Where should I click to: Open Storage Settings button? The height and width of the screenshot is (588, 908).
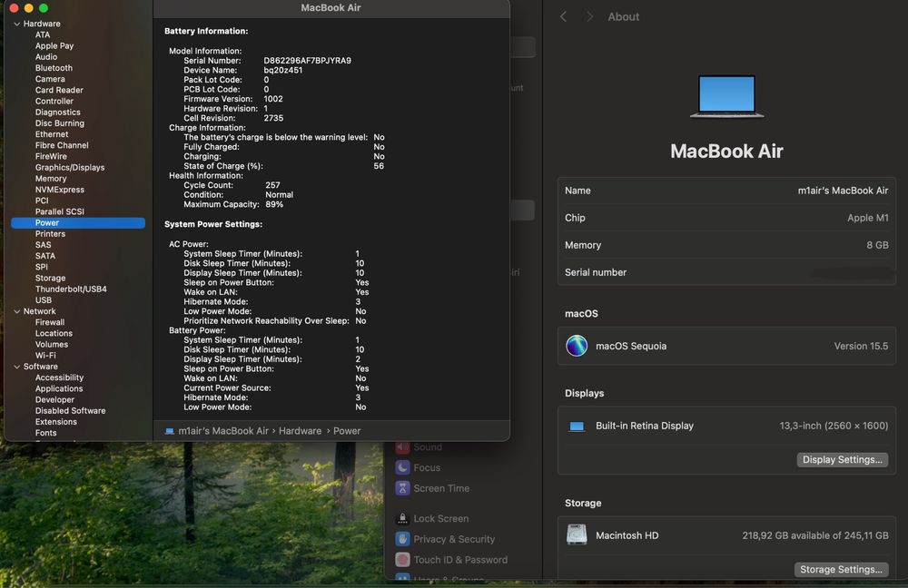841,570
